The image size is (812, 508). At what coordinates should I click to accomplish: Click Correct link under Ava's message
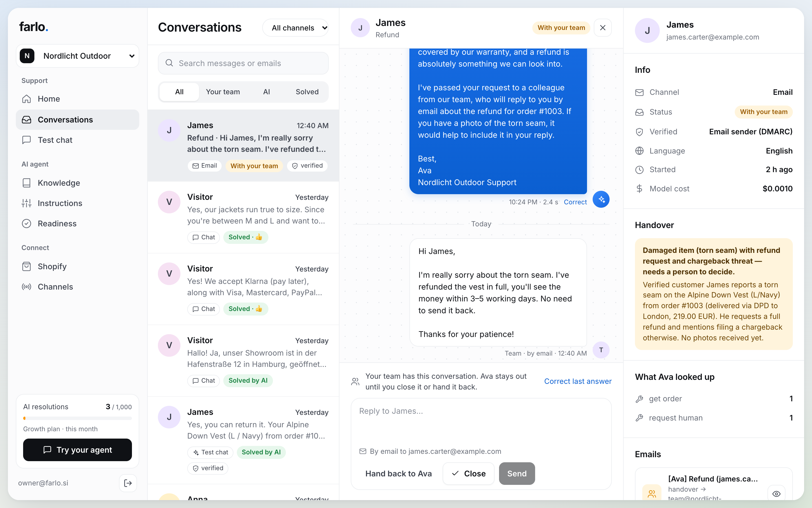coord(575,202)
